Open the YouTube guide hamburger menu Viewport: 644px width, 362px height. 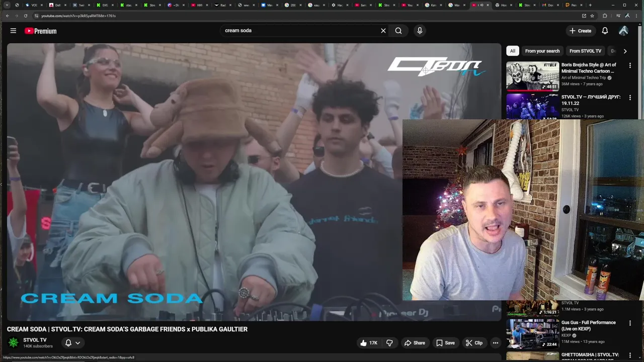(x=13, y=31)
